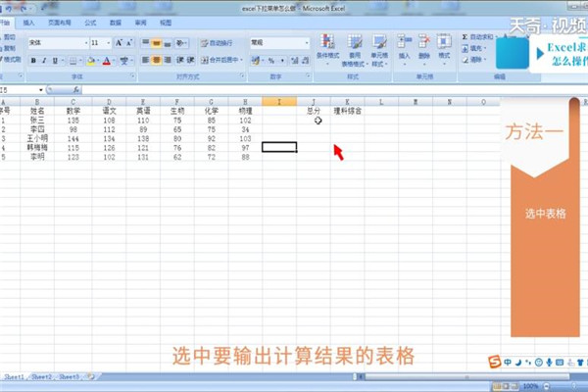Screen dimensions: 588x392
Task: Switch to the 视图 ribbon tab
Action: pos(166,23)
